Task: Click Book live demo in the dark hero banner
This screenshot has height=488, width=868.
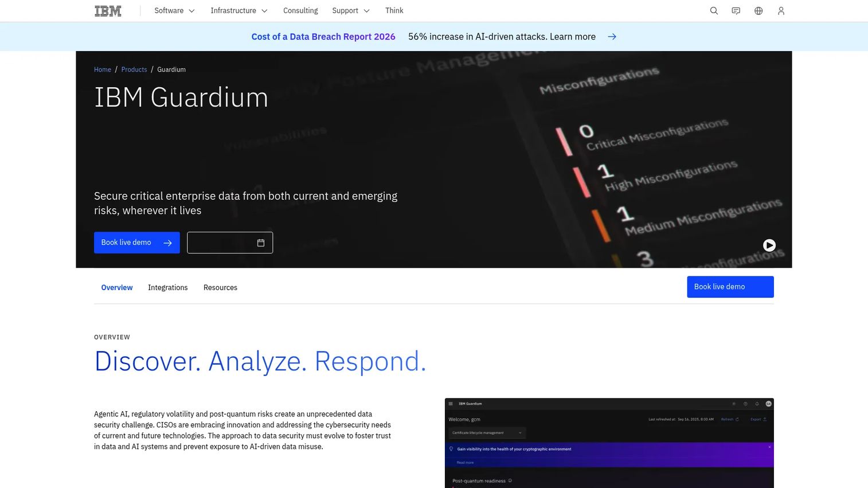Action: (137, 243)
